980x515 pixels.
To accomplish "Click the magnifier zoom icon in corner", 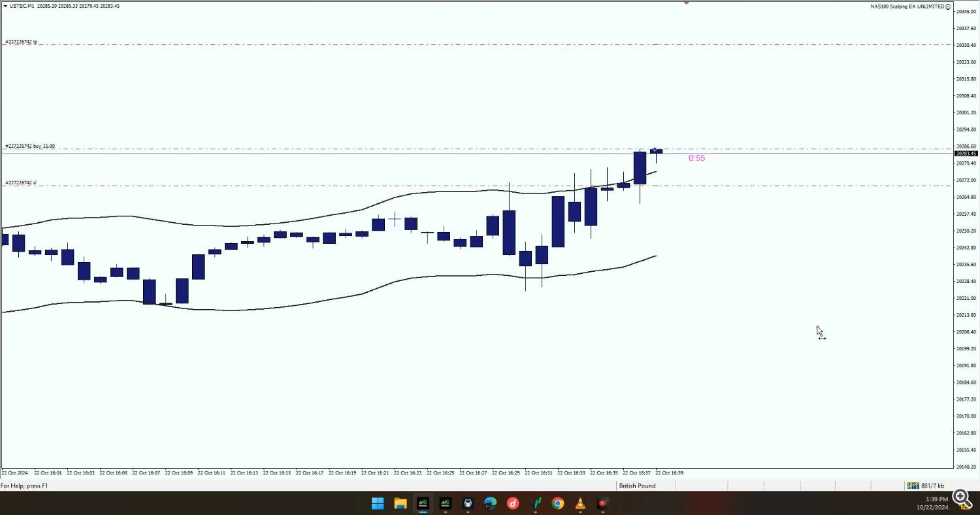I will coord(960,498).
